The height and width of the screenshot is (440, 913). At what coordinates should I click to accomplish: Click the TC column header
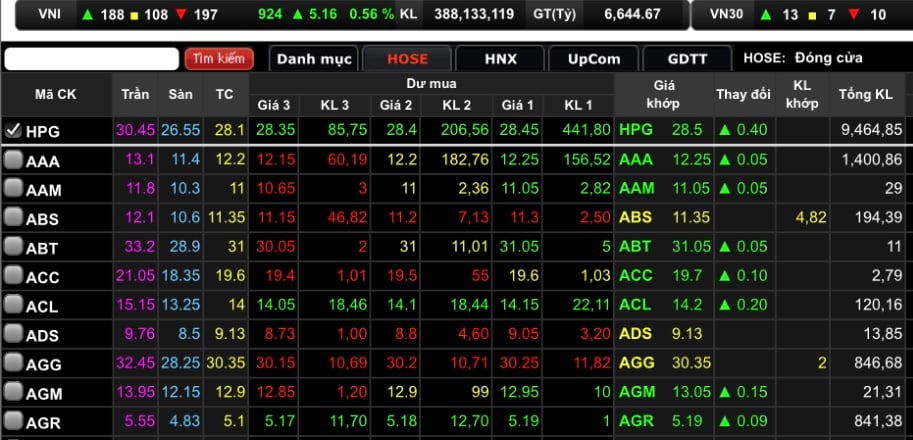225,94
